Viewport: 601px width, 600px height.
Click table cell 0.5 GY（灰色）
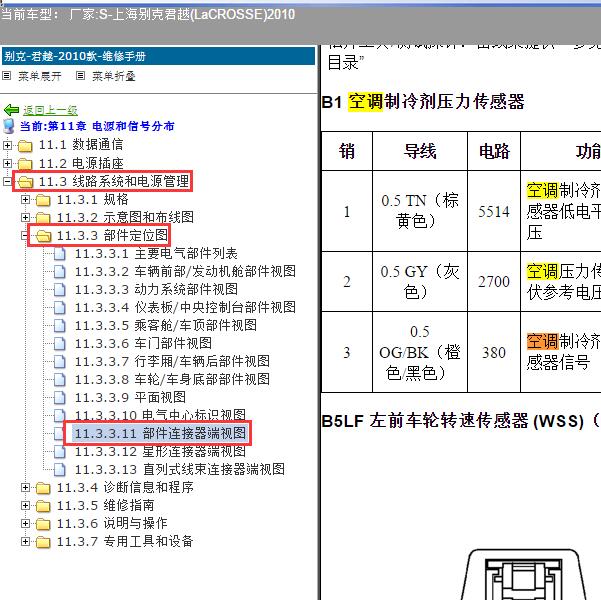point(420,281)
